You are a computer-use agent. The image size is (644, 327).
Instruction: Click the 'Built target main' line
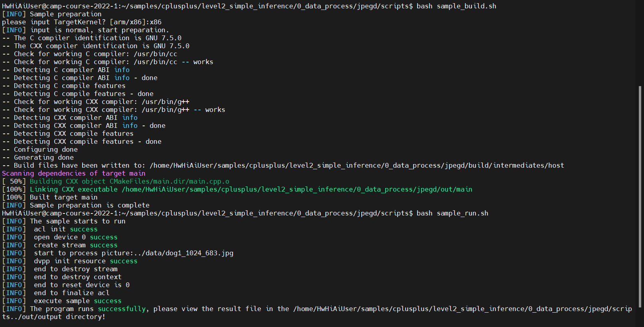point(63,198)
